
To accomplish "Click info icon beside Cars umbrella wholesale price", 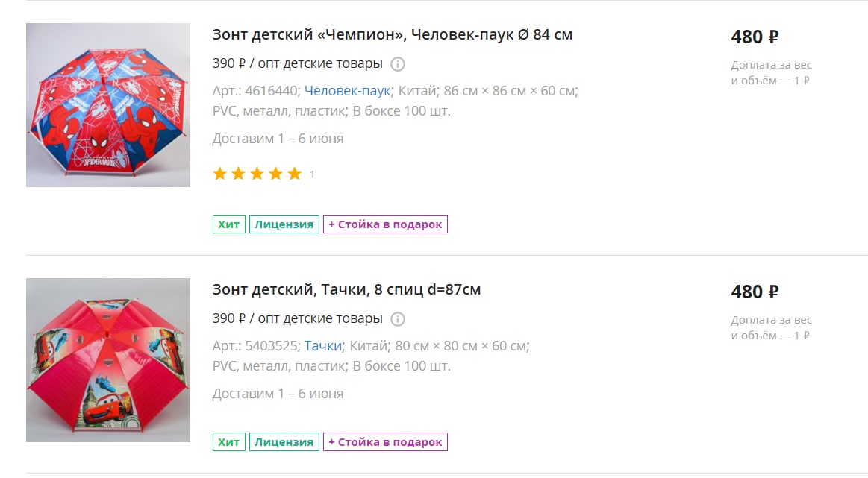I will 398,319.
